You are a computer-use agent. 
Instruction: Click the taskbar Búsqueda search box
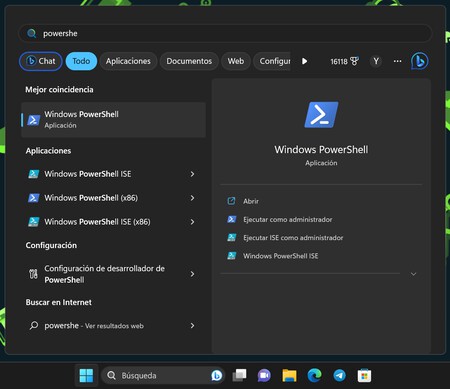tap(163, 376)
